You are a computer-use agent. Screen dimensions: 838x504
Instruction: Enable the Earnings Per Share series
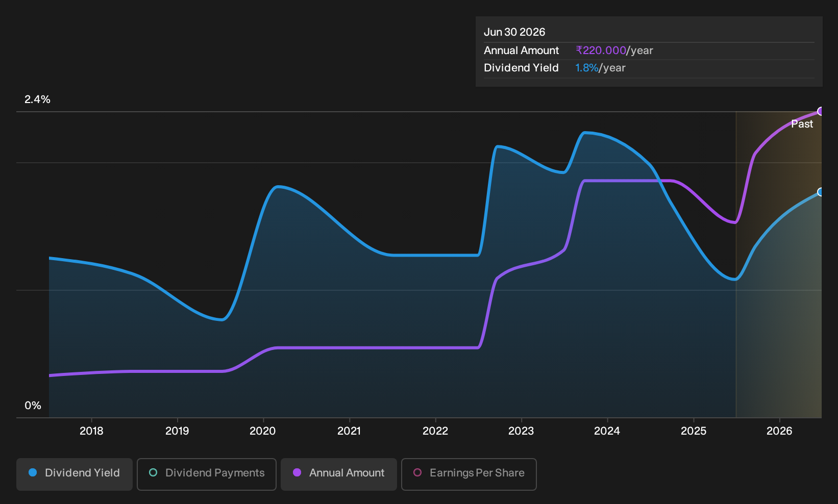469,474
